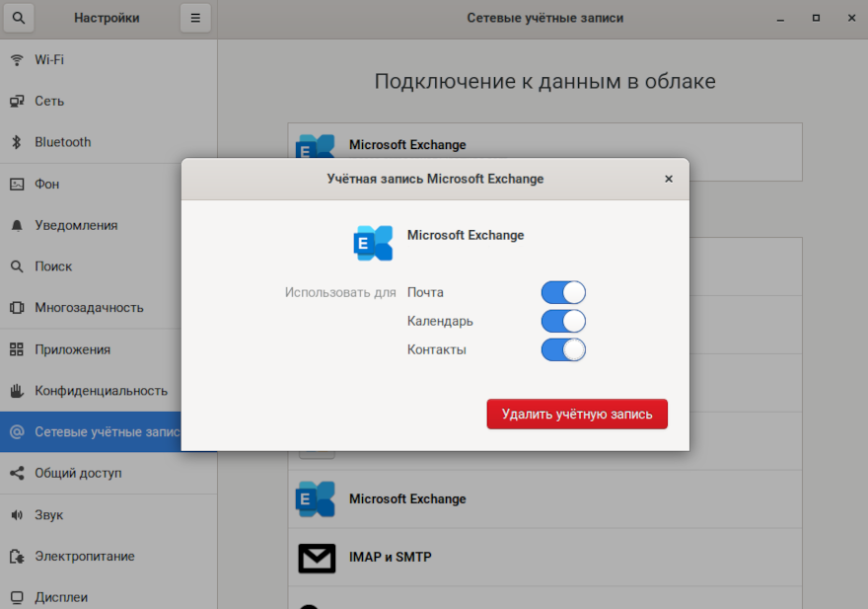Viewport: 868px width, 609px height.
Task: Open Дисплеи (Displays) settings
Action: 61,597
